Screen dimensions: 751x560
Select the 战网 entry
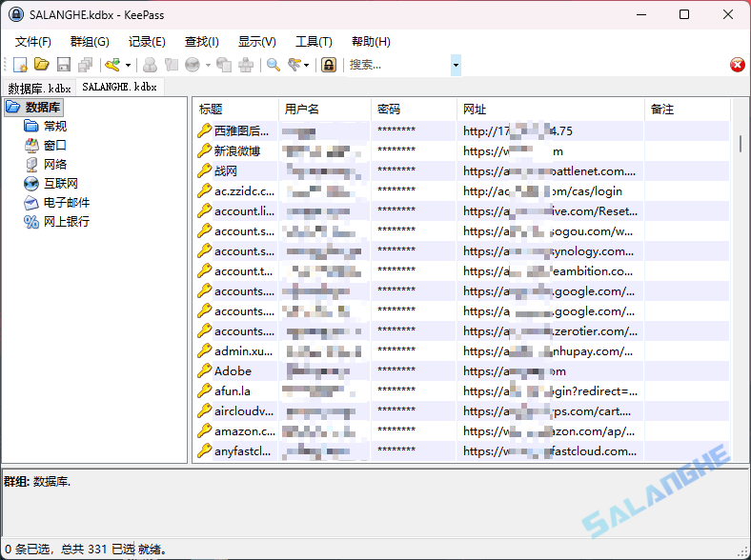pos(226,170)
